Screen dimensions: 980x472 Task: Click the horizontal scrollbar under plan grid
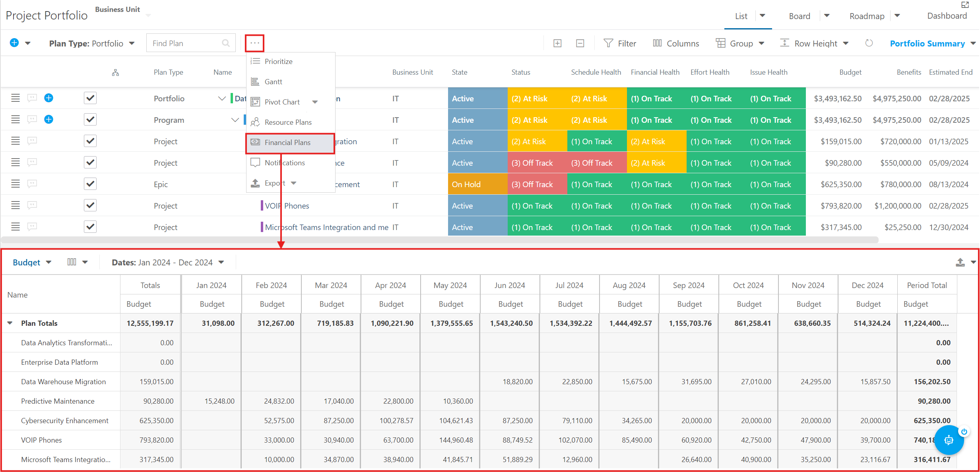click(x=439, y=240)
